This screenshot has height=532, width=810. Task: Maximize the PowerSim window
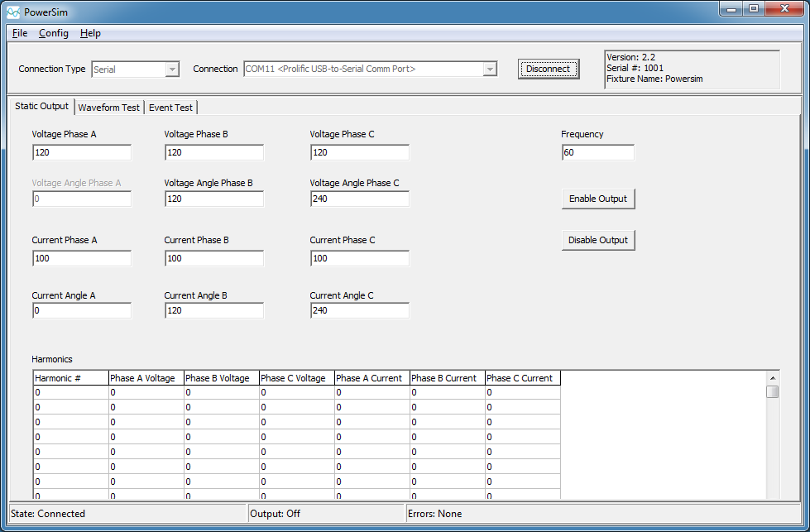(x=755, y=9)
